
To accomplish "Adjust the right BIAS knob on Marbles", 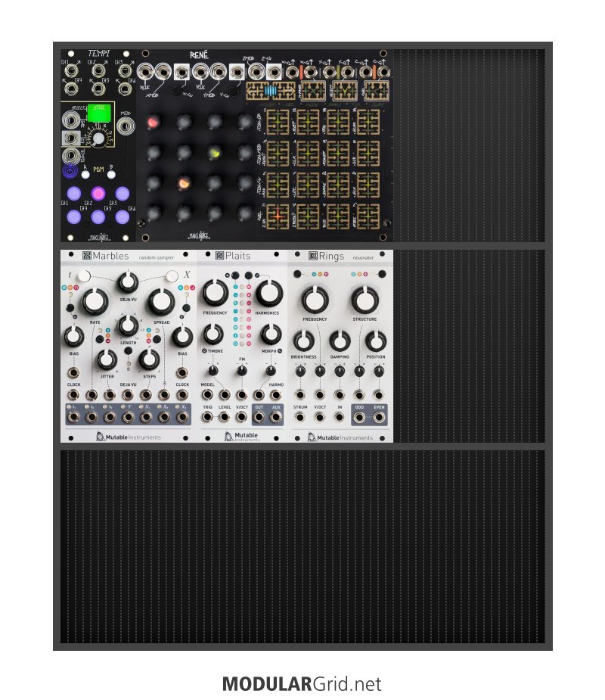I will 182,337.
